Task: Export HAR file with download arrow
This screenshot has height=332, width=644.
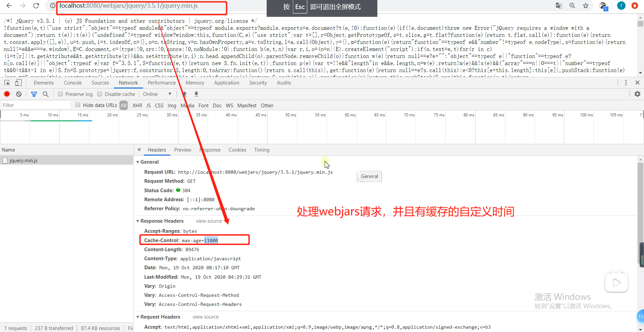Action: click(x=197, y=94)
